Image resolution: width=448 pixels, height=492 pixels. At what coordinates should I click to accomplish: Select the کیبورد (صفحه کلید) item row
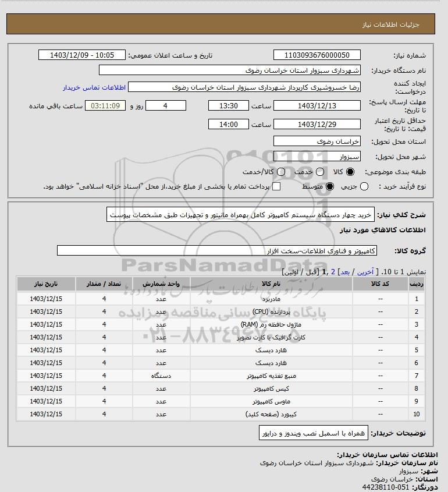click(x=221, y=414)
